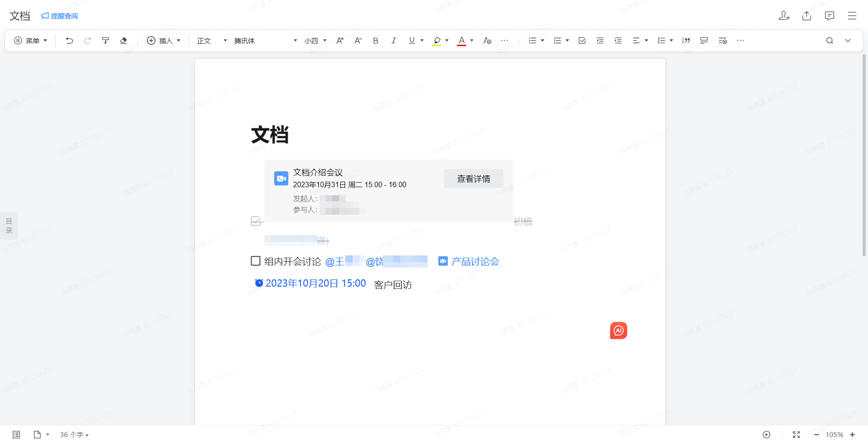Apply the yellow highlight color
The width and height of the screenshot is (868, 443).
pyautogui.click(x=437, y=41)
